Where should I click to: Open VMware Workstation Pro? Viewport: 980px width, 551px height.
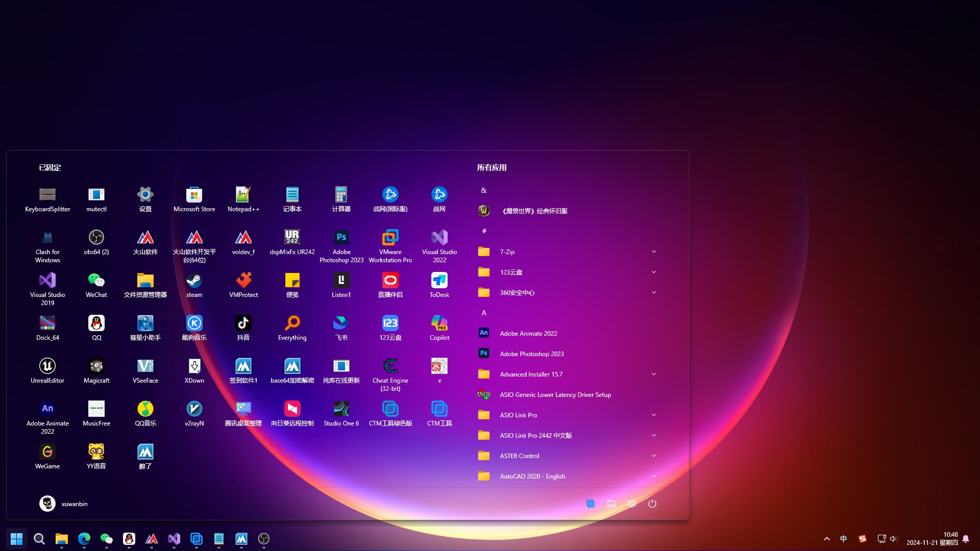pos(390,238)
